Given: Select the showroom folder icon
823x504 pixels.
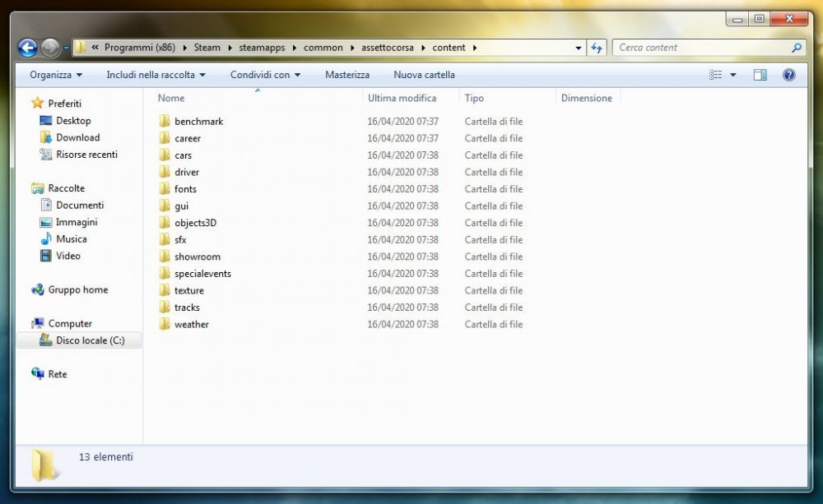Looking at the screenshot, I should click(x=165, y=257).
